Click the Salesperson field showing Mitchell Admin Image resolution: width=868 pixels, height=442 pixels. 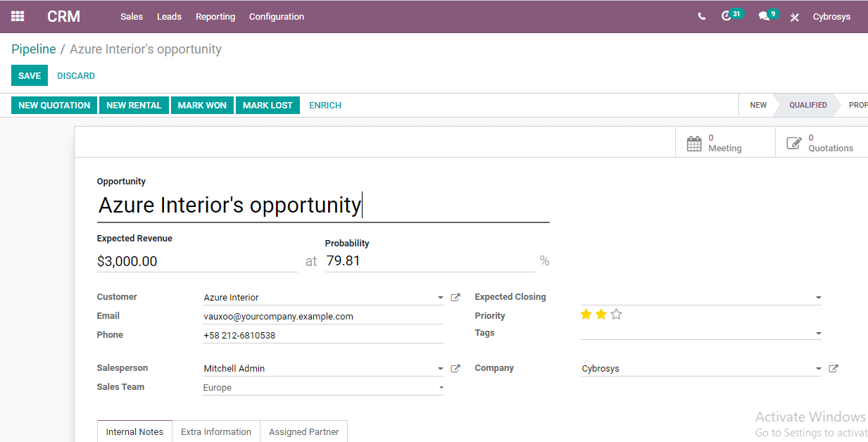point(323,369)
